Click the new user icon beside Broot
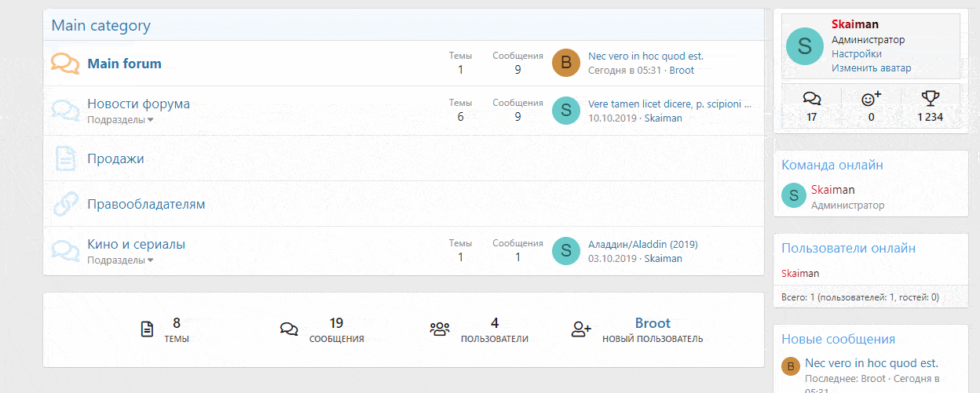980x393 pixels. coord(581,329)
